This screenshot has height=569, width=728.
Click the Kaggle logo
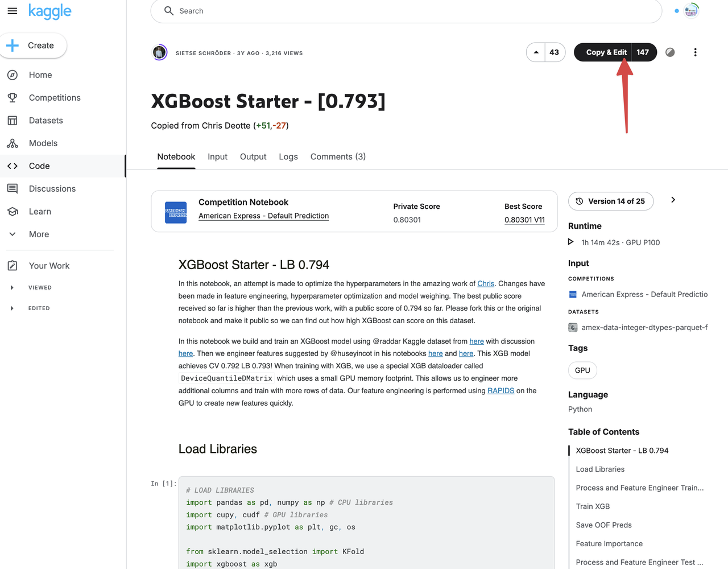pos(50,11)
